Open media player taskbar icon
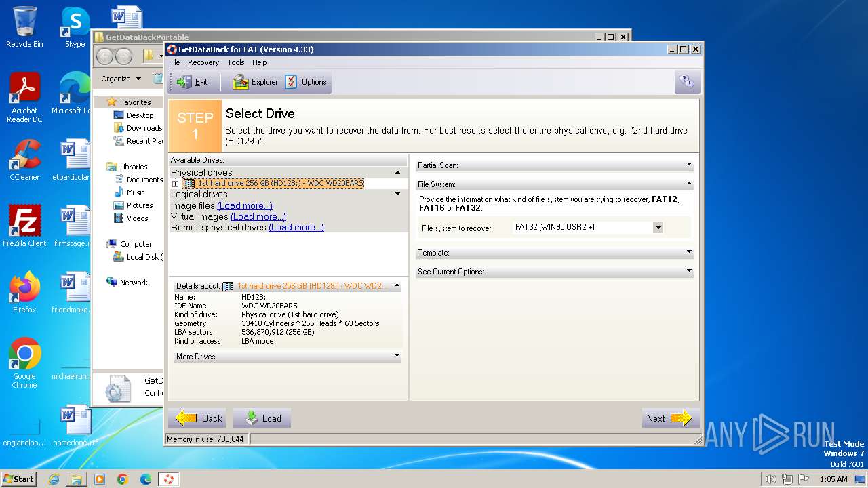This screenshot has width=868, height=488. pyautogui.click(x=100, y=479)
